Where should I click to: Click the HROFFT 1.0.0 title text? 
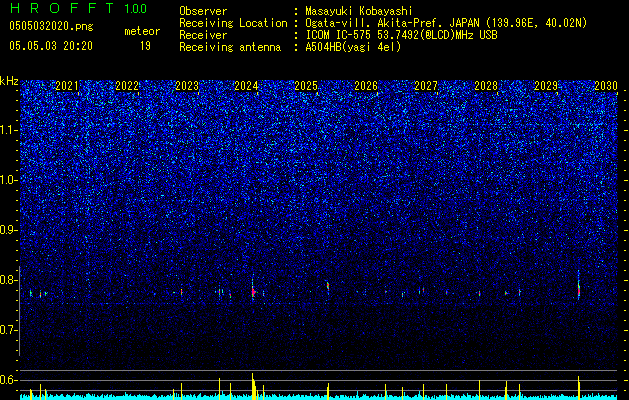(x=78, y=8)
